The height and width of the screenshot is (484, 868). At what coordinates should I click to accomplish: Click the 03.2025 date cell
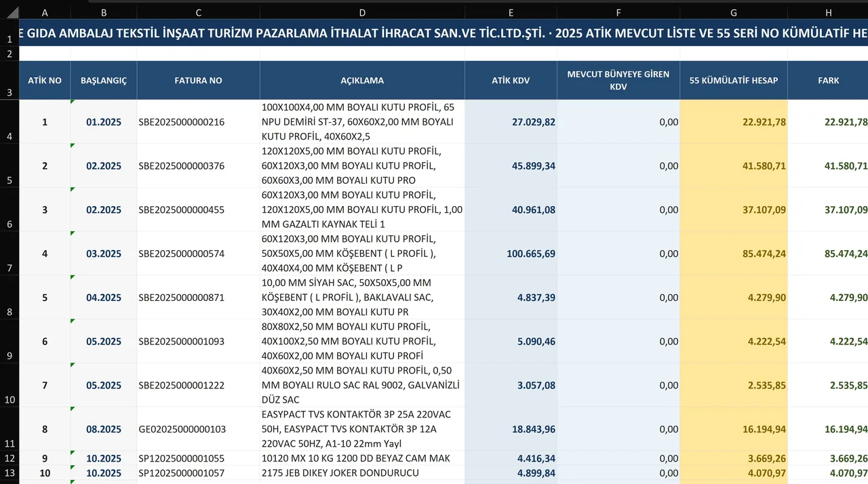[x=104, y=254]
